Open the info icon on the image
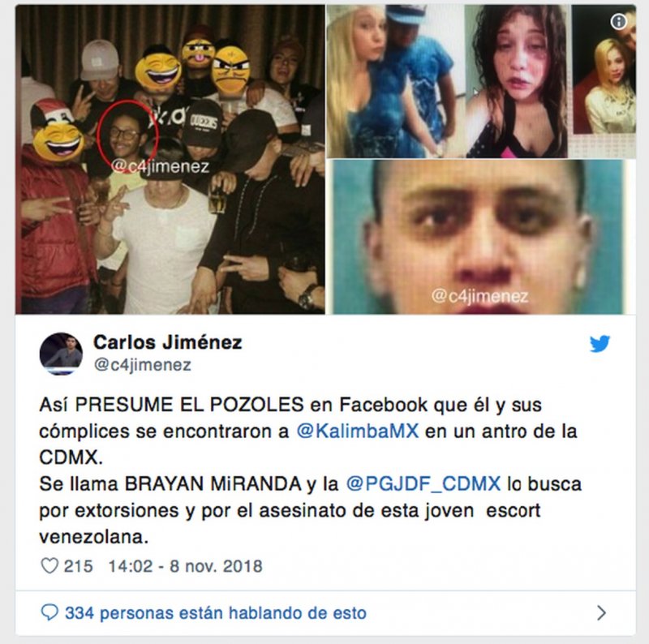 (619, 21)
